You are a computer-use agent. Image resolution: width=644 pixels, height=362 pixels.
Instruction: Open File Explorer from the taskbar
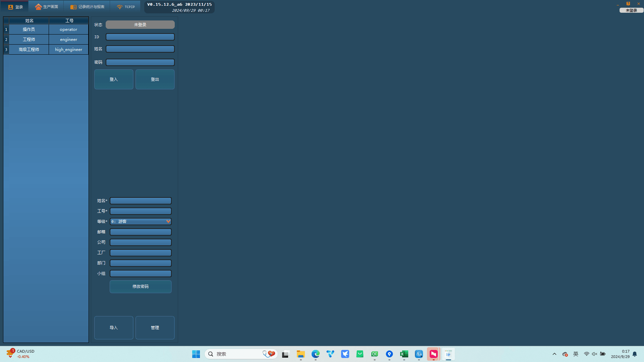[301, 354]
